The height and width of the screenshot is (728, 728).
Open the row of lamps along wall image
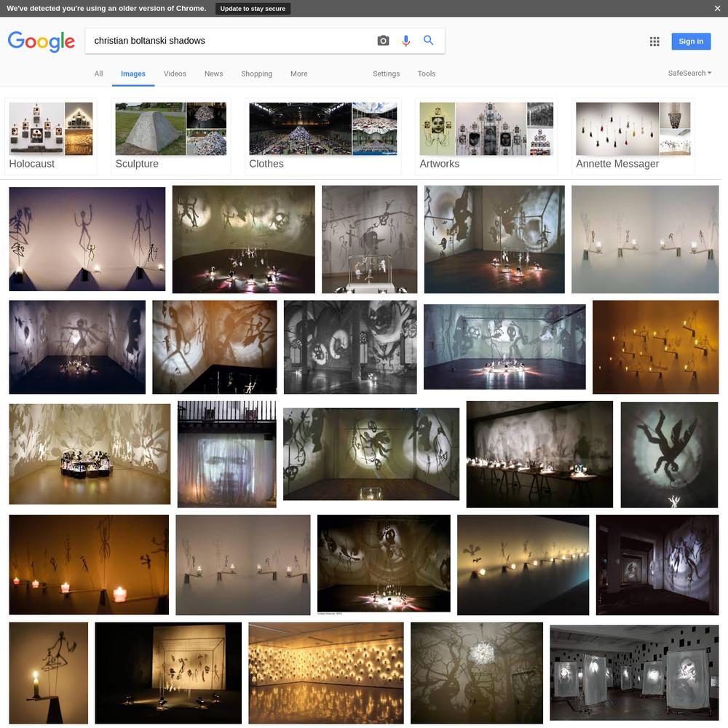pos(523,565)
